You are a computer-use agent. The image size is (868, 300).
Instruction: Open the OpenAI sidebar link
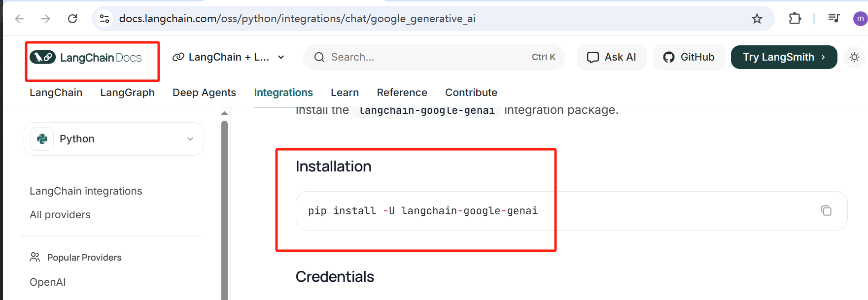point(47,282)
